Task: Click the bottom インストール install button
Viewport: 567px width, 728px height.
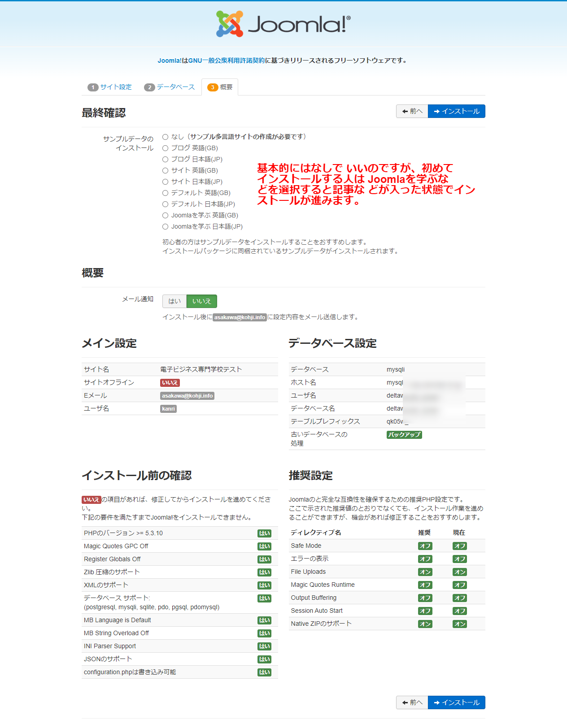Action: click(x=456, y=702)
